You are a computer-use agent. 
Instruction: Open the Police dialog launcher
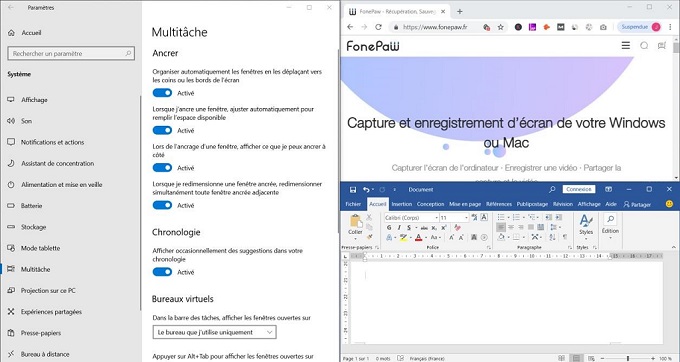(x=489, y=248)
